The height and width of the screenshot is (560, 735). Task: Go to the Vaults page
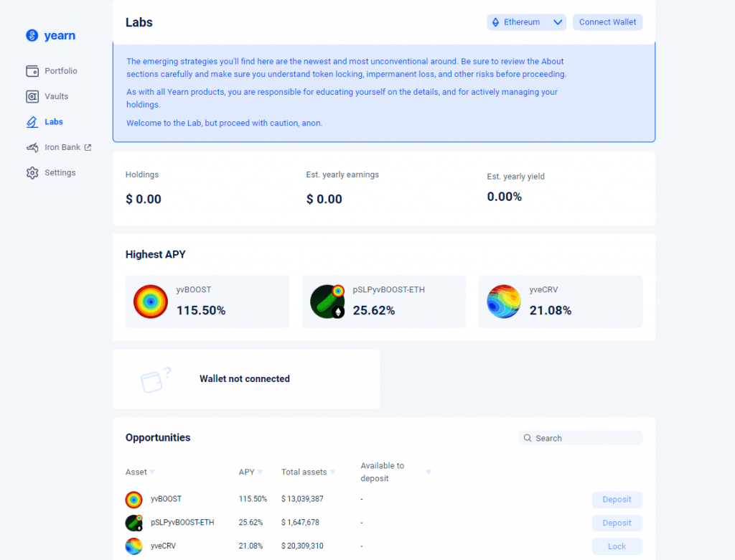point(56,96)
